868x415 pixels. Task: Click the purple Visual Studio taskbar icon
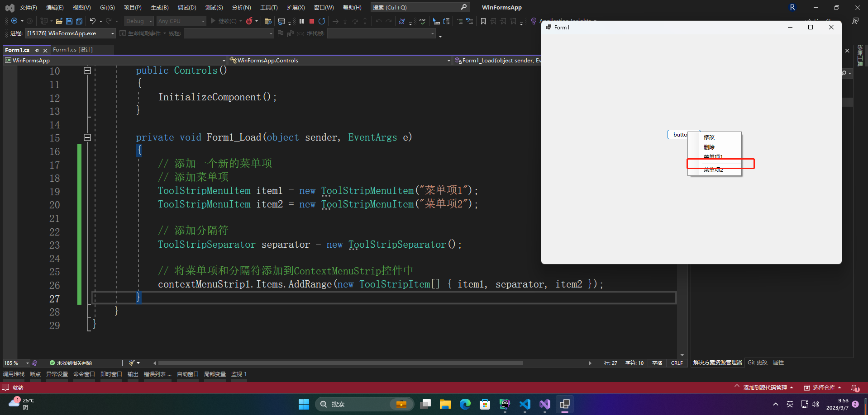coord(545,404)
